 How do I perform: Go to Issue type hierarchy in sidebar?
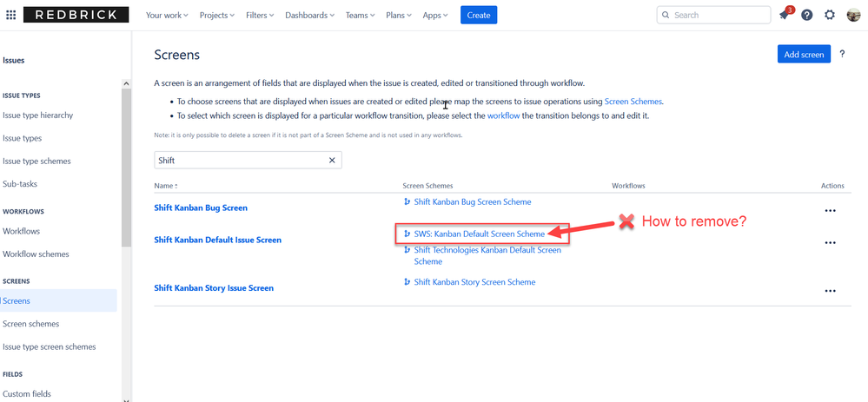[37, 115]
